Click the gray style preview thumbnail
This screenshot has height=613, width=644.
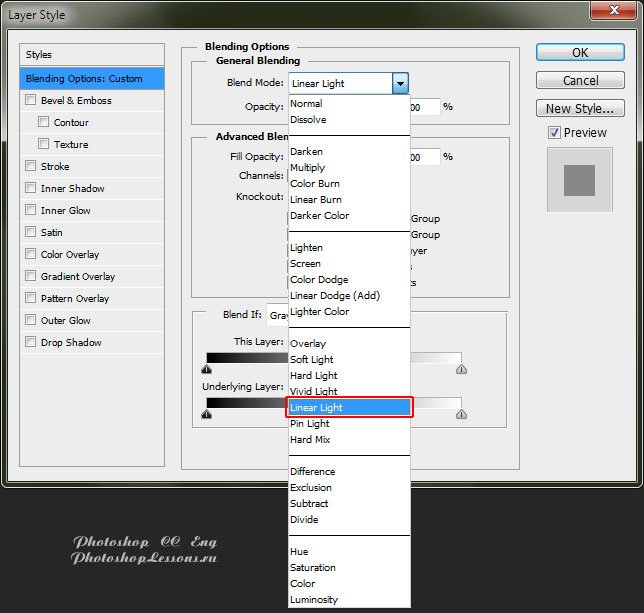click(579, 181)
